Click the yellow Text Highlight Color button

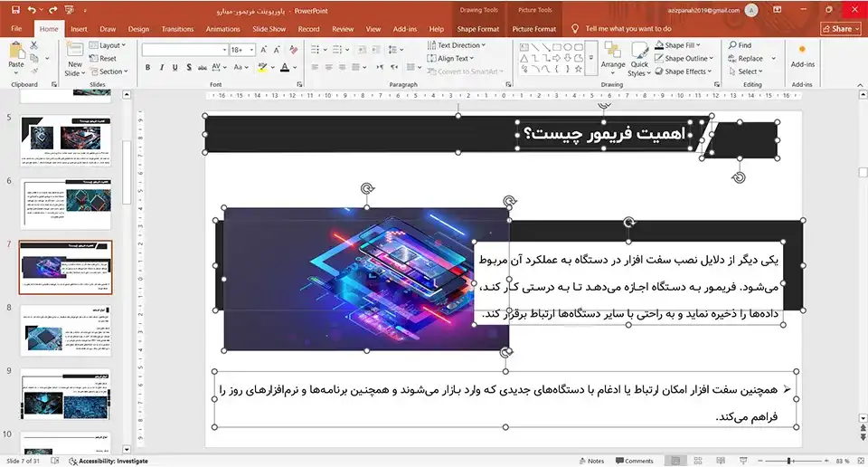[262, 67]
